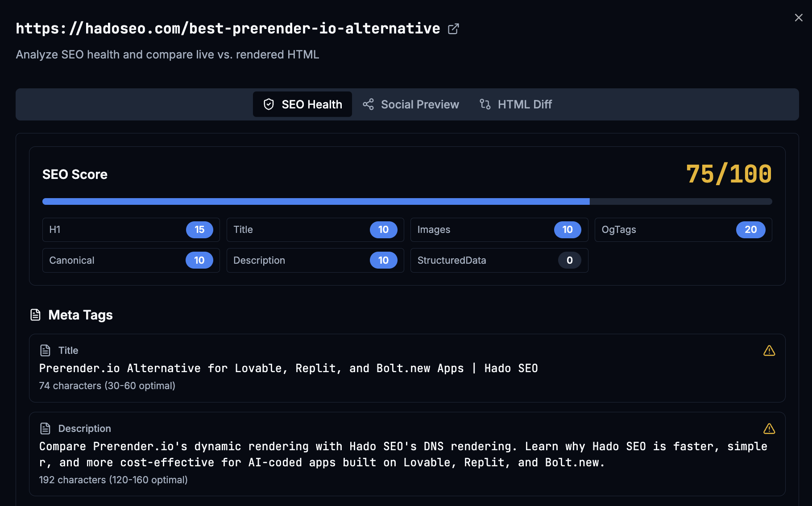The width and height of the screenshot is (812, 506).
Task: Click the share icon on Social Preview
Action: [368, 104]
